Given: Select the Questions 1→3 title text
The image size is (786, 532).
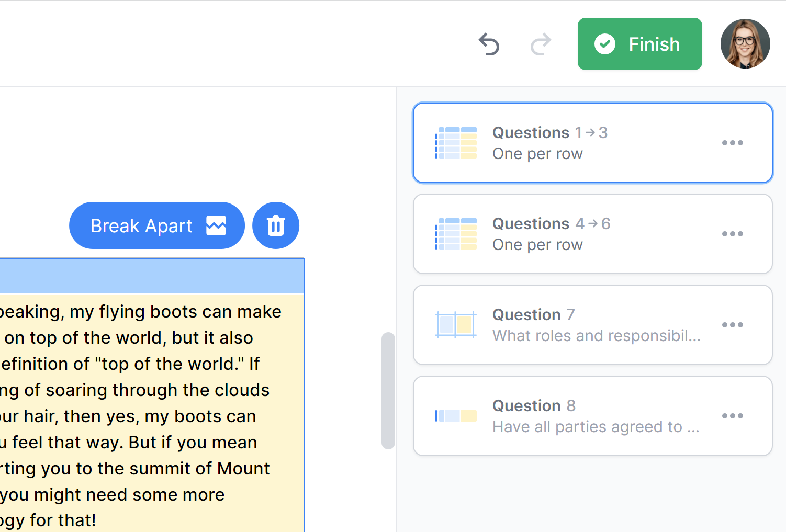Looking at the screenshot, I should (x=549, y=133).
